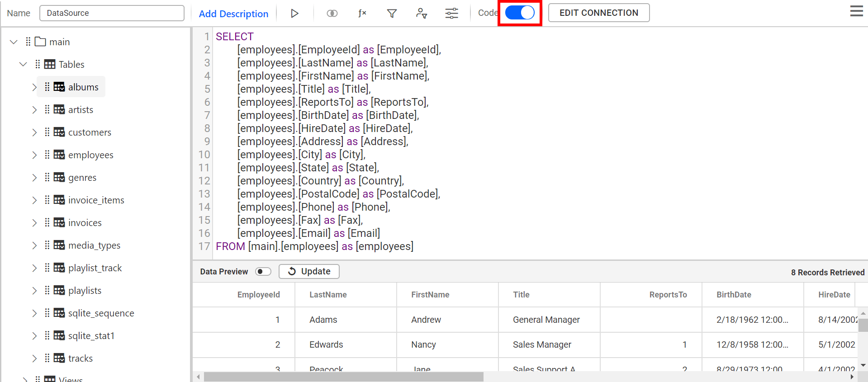The image size is (868, 382).
Task: Grab the drag handle beside albums
Action: pyautogui.click(x=47, y=87)
